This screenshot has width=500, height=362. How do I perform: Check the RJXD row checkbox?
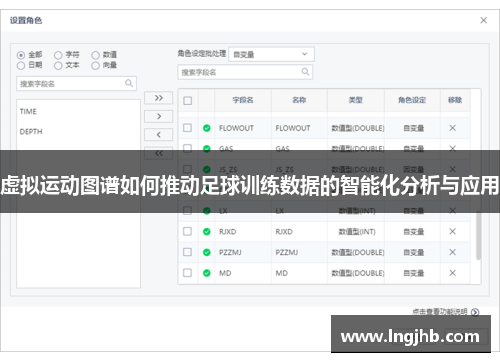click(x=188, y=231)
